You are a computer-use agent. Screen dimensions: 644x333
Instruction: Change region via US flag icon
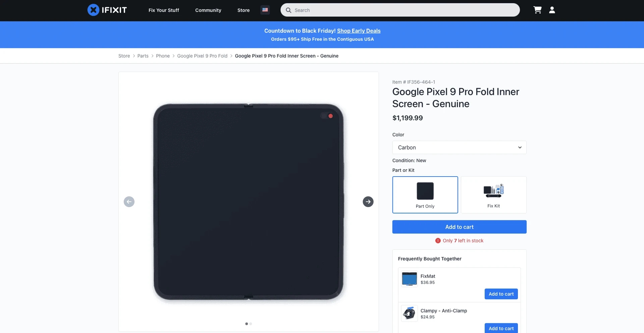tap(265, 10)
